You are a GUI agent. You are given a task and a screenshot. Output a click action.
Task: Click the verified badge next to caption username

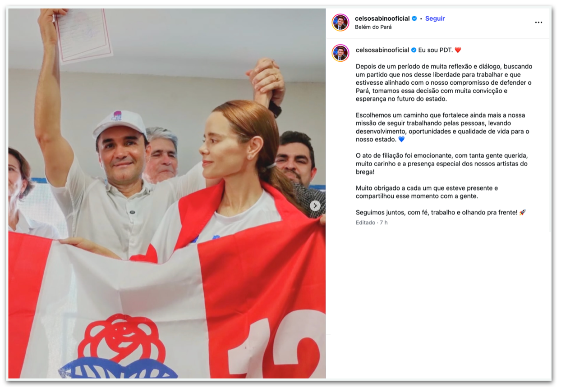point(414,50)
